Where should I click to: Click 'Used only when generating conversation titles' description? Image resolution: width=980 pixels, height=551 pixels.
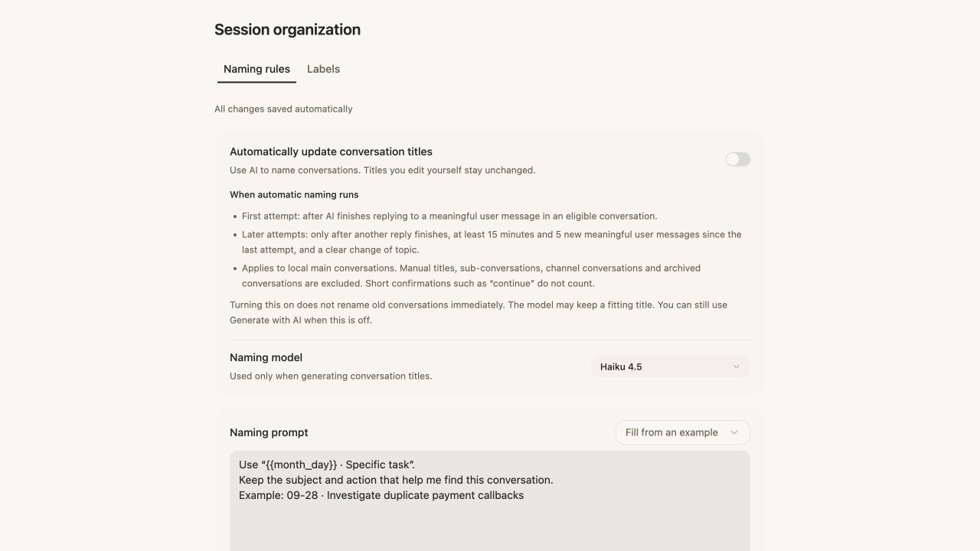coord(331,376)
